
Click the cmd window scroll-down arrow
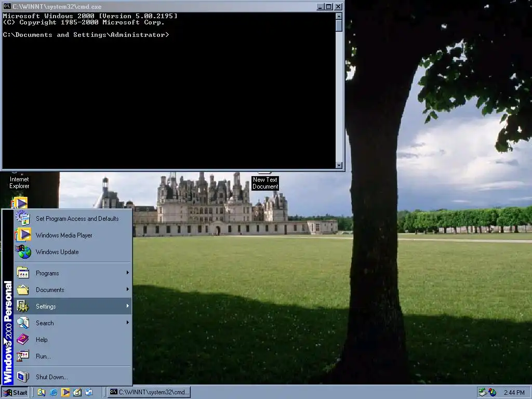click(339, 165)
